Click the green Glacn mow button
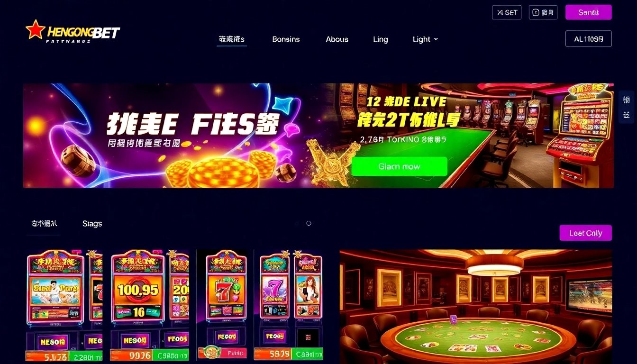 point(399,166)
